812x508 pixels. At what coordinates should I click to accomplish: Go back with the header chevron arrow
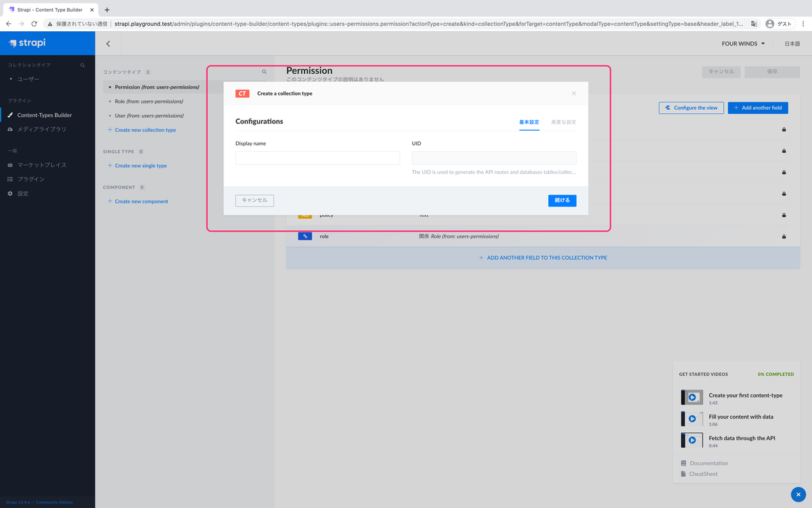tap(108, 43)
